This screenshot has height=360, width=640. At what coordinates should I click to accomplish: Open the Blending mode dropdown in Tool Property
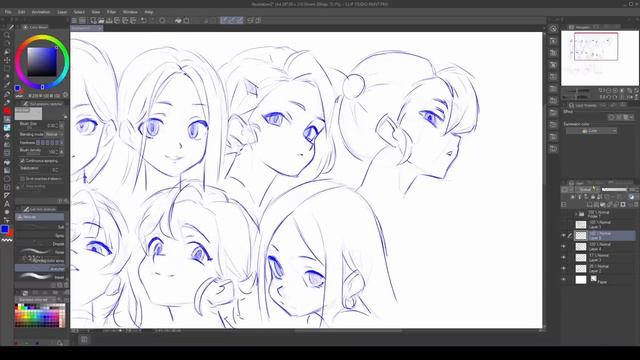tap(54, 134)
